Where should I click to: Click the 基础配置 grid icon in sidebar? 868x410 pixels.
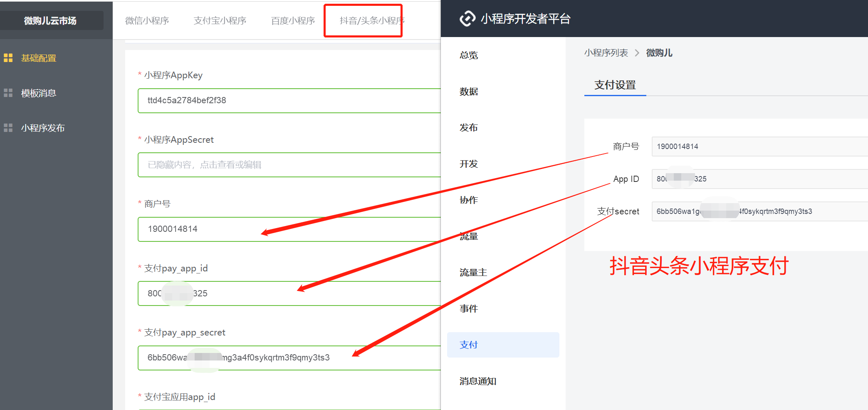point(8,58)
